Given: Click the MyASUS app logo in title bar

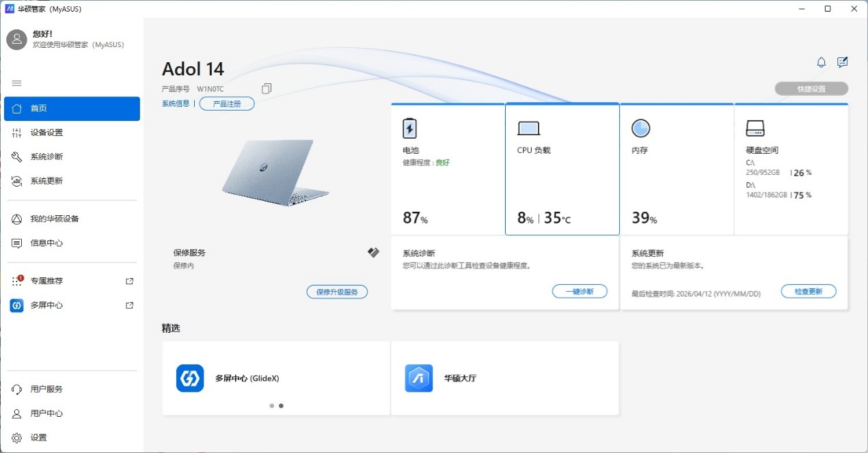Looking at the screenshot, I should point(10,9).
